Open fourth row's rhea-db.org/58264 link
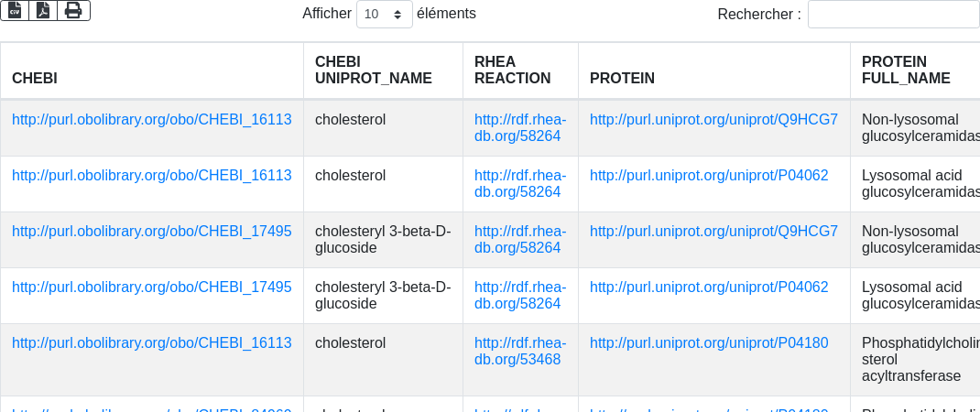The width and height of the screenshot is (980, 412). [519, 295]
